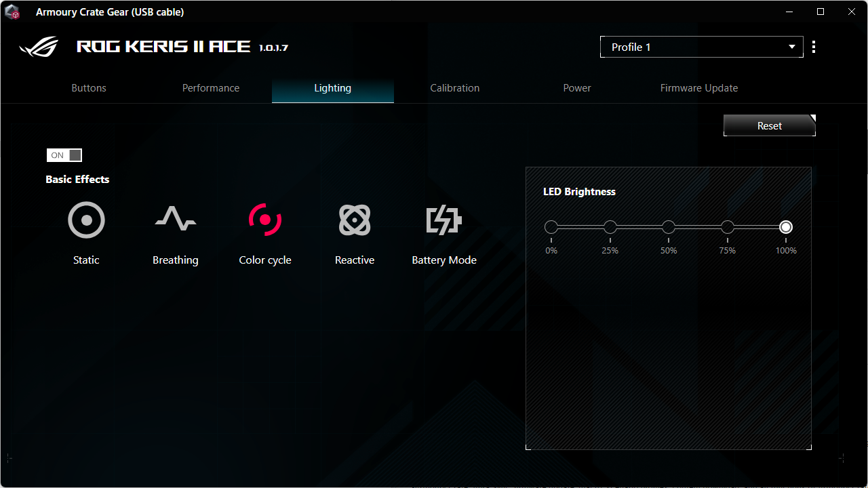Set LED brightness to 25%
The height and width of the screenshot is (488, 868).
click(610, 227)
